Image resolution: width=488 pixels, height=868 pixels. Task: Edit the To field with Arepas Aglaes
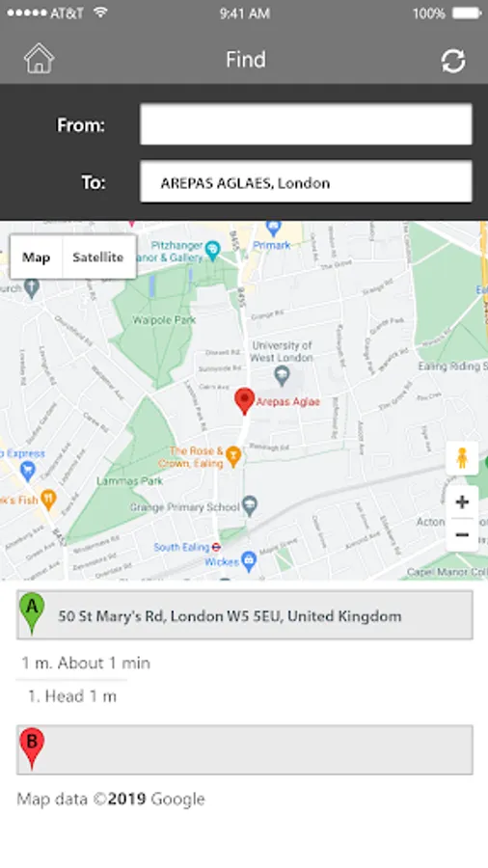pyautogui.click(x=306, y=182)
